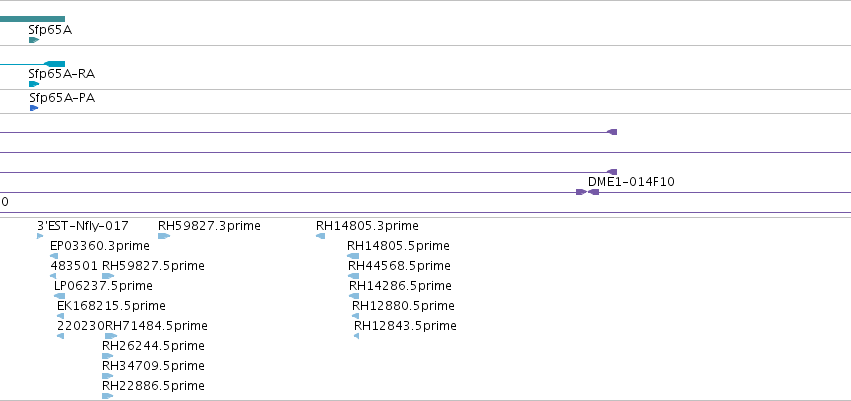Click the RH59827.3prime EST arrow
This screenshot has width=851, height=401.
pos(164,236)
